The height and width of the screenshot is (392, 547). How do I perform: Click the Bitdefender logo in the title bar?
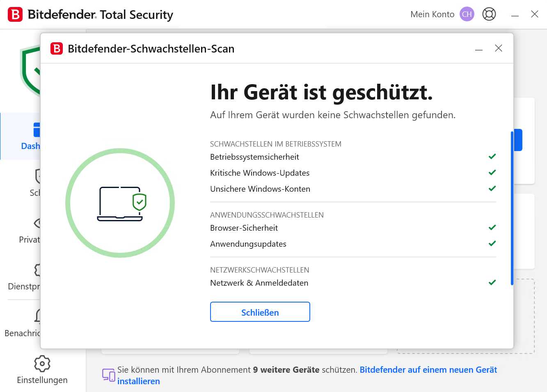tap(15, 14)
